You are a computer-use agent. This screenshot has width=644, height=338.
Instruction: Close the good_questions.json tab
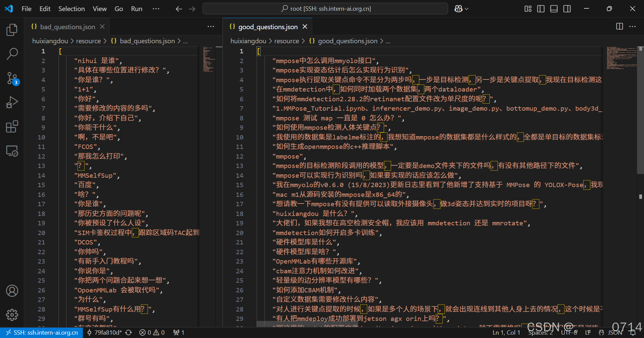click(x=305, y=26)
